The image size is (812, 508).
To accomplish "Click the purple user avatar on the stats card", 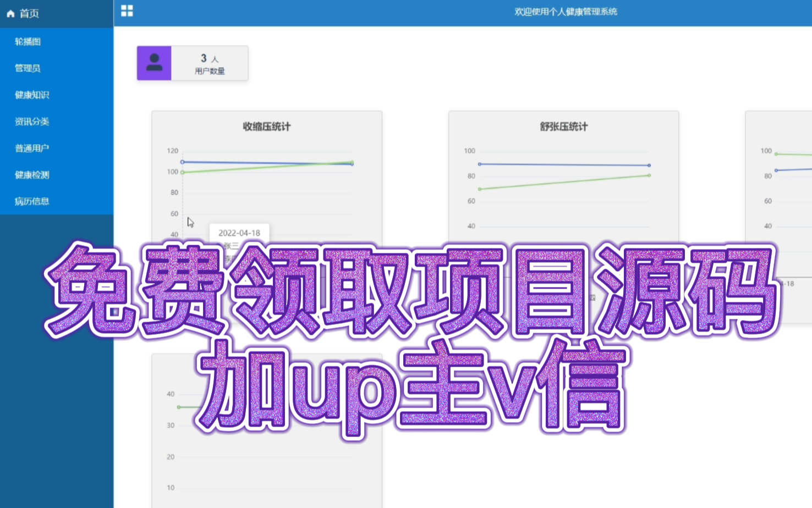I will [x=154, y=63].
